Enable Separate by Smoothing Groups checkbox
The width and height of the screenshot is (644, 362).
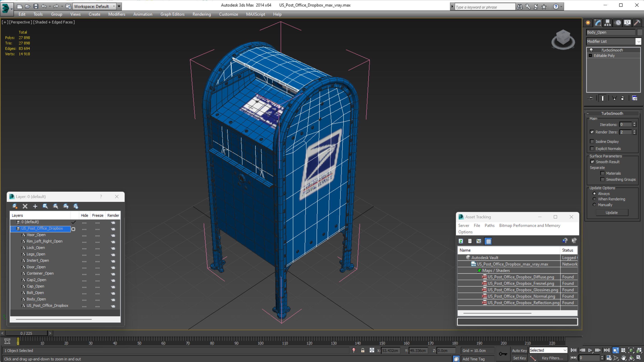pos(602,179)
